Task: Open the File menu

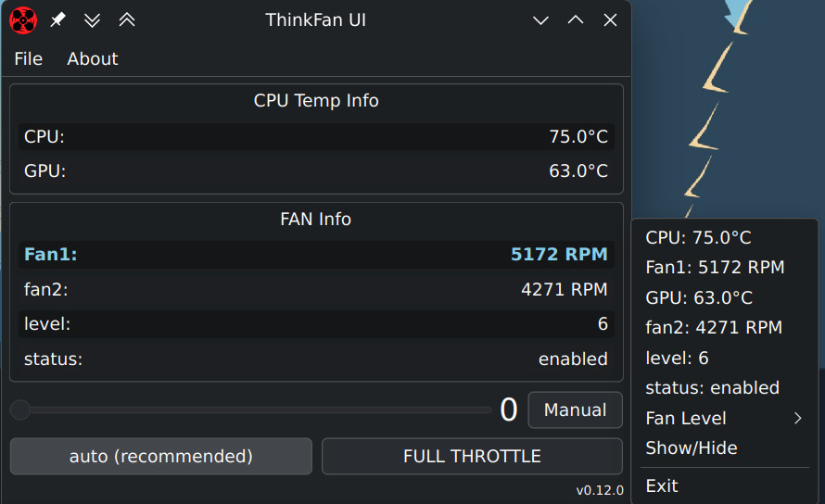Action: click(x=29, y=58)
